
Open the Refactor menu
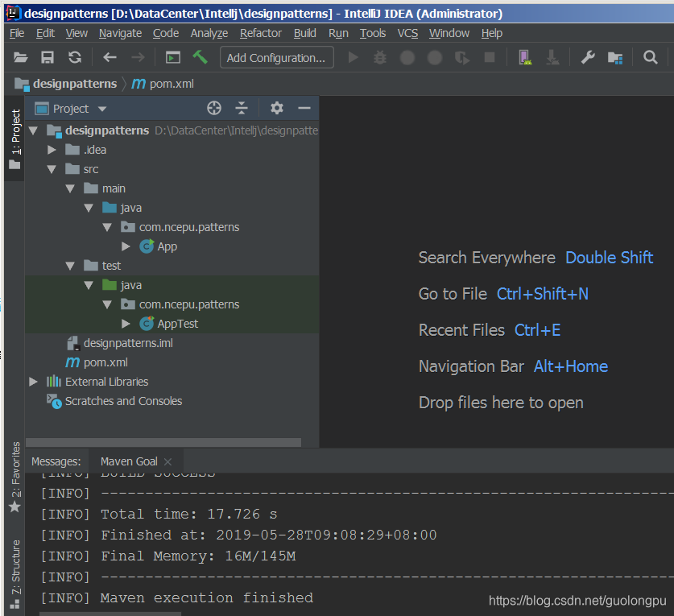[x=260, y=33]
